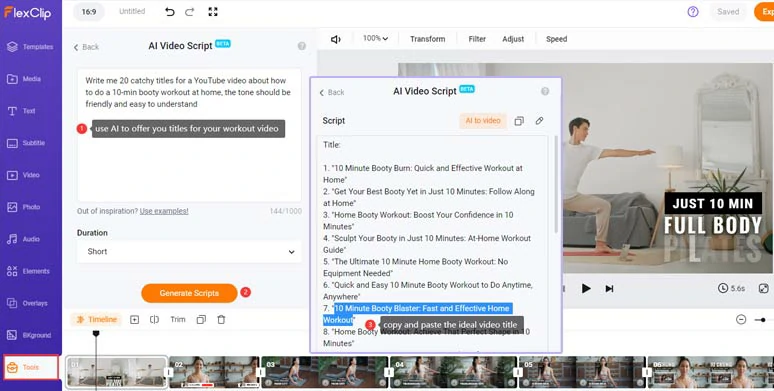Screen dimensions: 774x391
Task: Select scene 06 thumbnail in the timeline
Action: click(x=711, y=372)
